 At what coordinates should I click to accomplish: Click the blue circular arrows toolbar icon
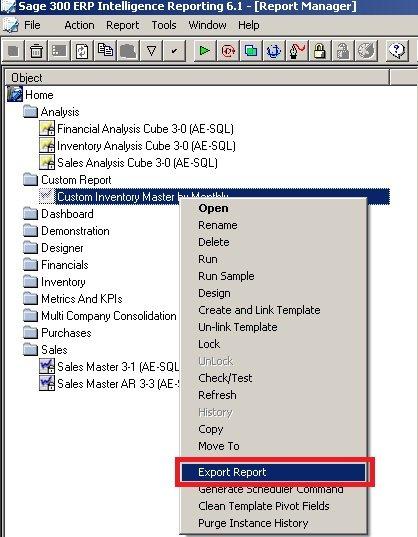click(x=274, y=51)
